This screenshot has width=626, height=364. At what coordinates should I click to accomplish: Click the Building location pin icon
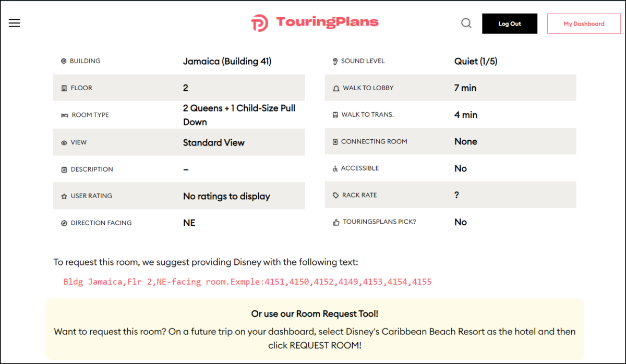point(63,61)
